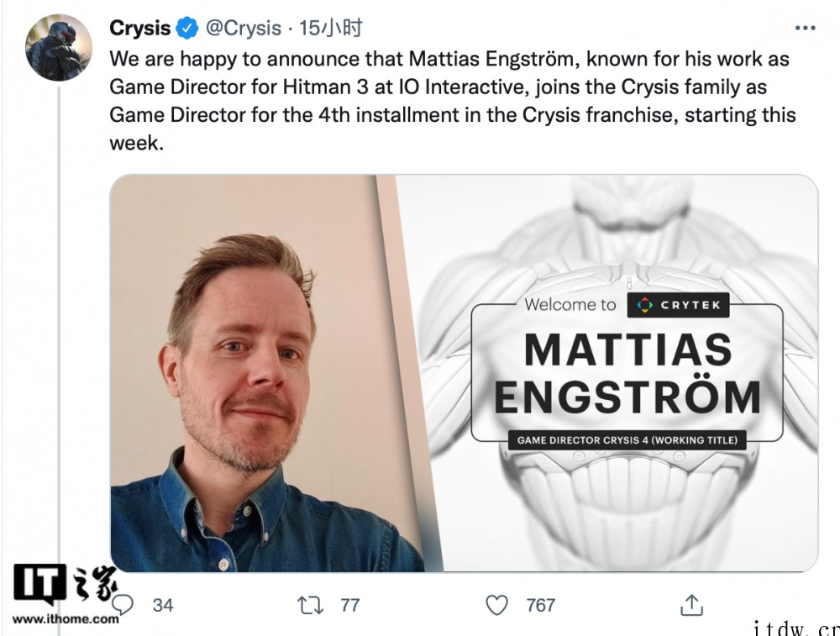Screen dimensions: 840x636
Task: Open the share upload icon
Action: 691,605
